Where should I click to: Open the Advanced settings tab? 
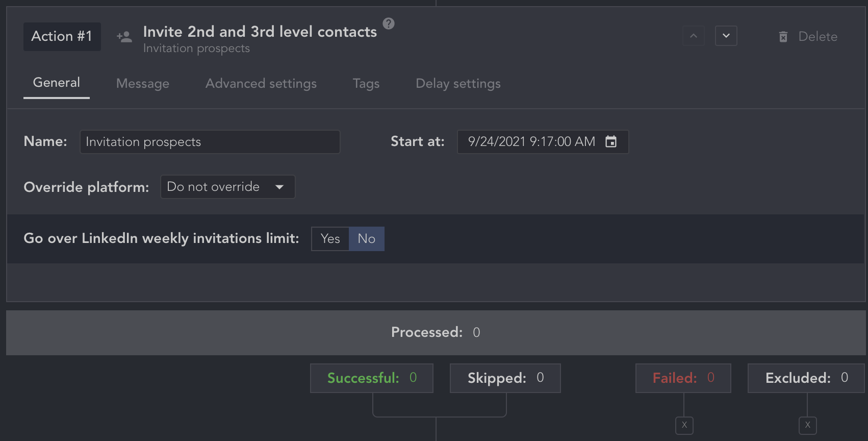pos(261,83)
